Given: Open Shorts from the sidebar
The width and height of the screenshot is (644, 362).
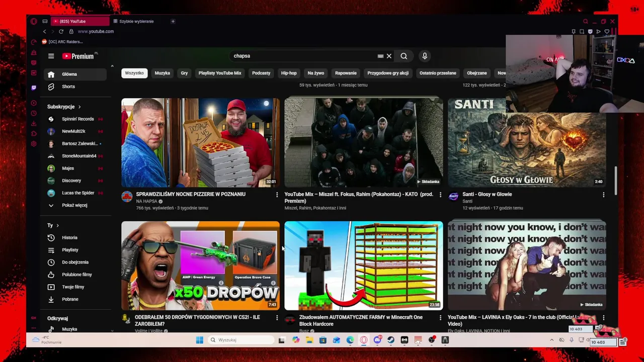Looking at the screenshot, I should pyautogui.click(x=74, y=86).
